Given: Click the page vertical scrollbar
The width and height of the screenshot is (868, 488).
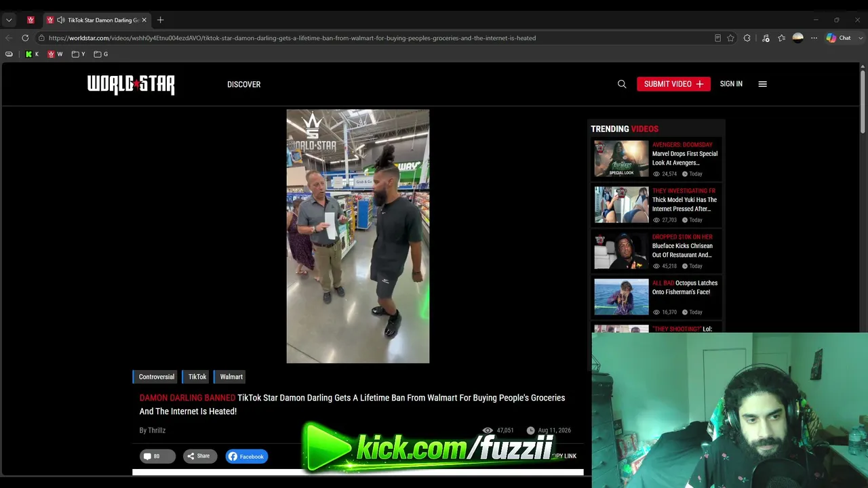Looking at the screenshot, I should pos(863,102).
